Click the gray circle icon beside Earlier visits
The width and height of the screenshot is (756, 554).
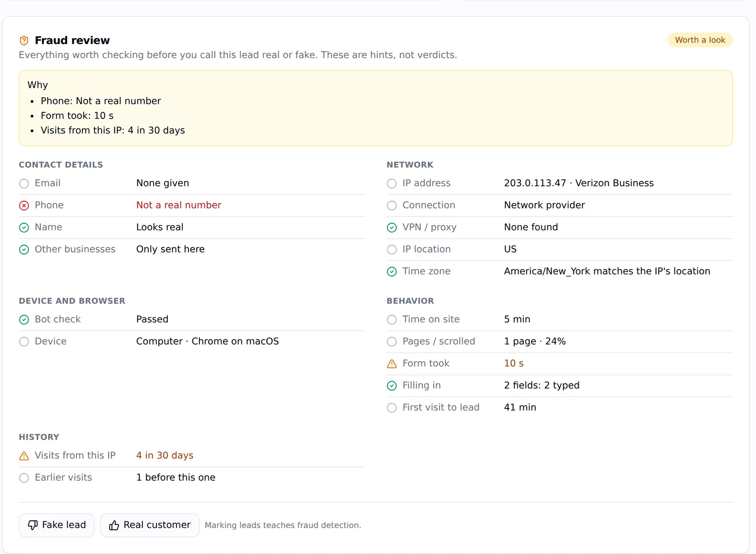pyautogui.click(x=24, y=478)
